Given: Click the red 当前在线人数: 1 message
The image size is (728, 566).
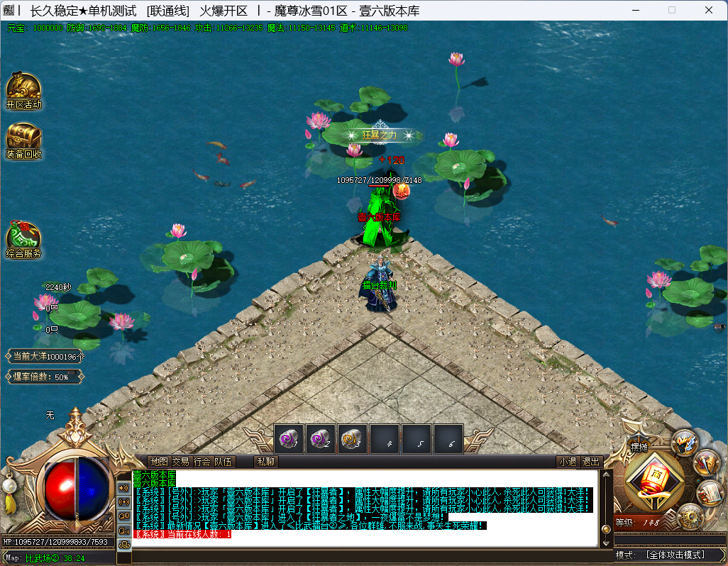Looking at the screenshot, I should click(182, 534).
